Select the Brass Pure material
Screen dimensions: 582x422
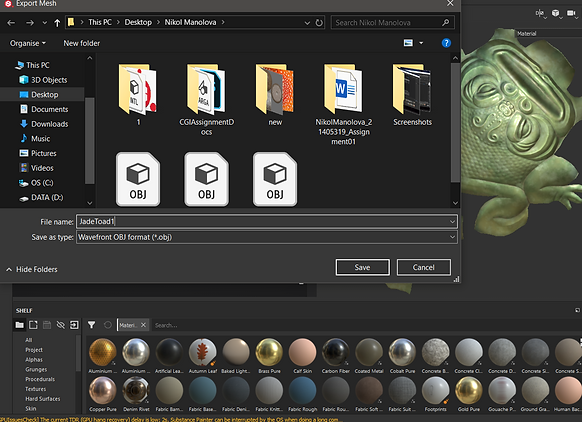pos(269,356)
